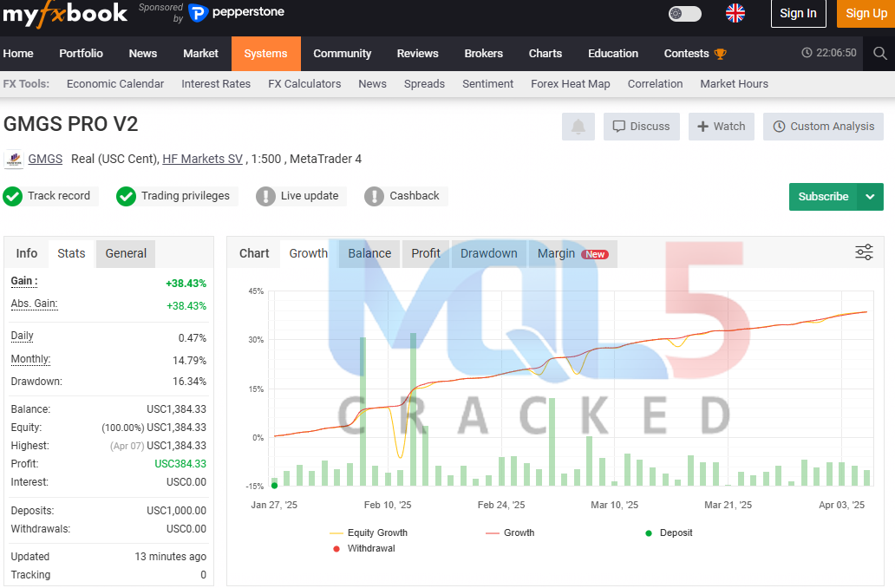Click the Monthly label
The width and height of the screenshot is (895, 588).
point(31,359)
